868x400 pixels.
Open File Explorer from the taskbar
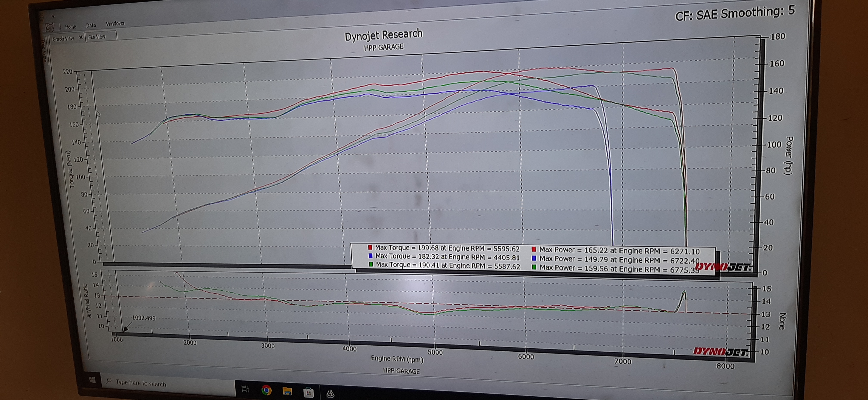tap(287, 391)
